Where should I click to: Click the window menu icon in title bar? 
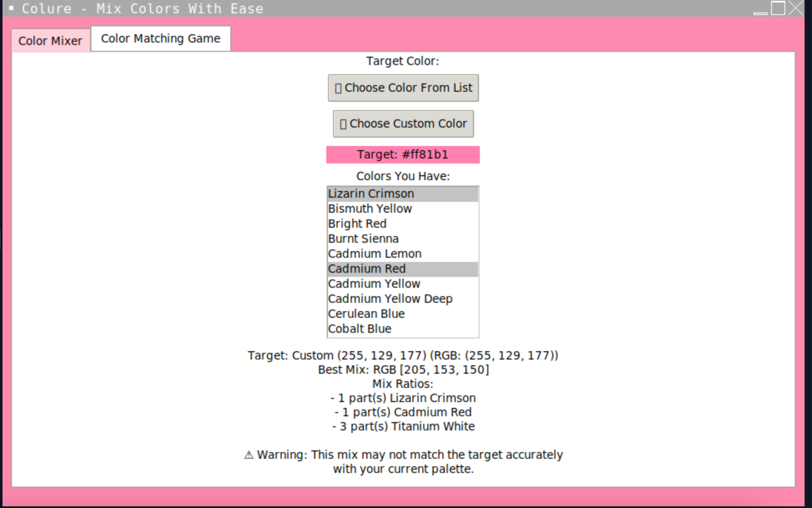[x=11, y=8]
